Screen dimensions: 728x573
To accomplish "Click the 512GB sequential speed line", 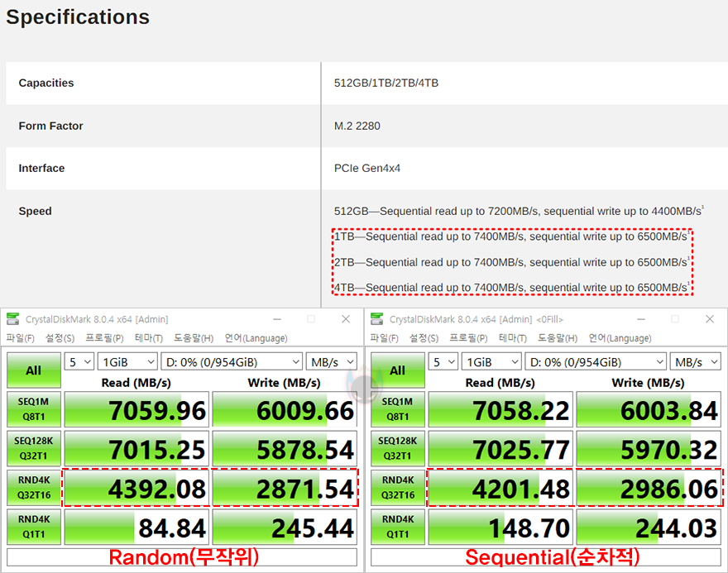I will pyautogui.click(x=519, y=211).
